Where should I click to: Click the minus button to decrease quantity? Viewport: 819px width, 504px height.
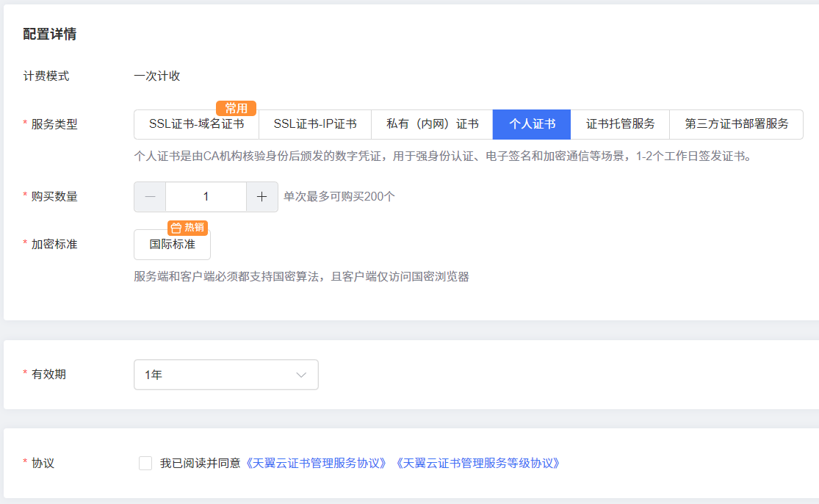[x=150, y=197]
